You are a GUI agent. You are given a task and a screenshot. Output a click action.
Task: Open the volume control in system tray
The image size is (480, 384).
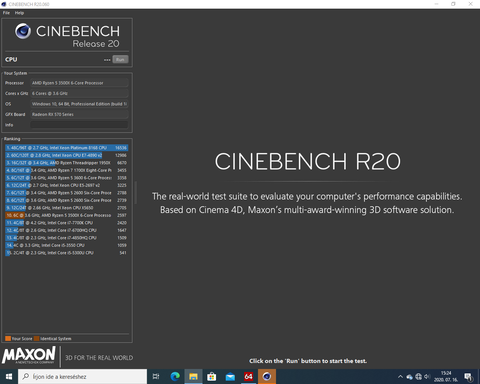point(427,377)
